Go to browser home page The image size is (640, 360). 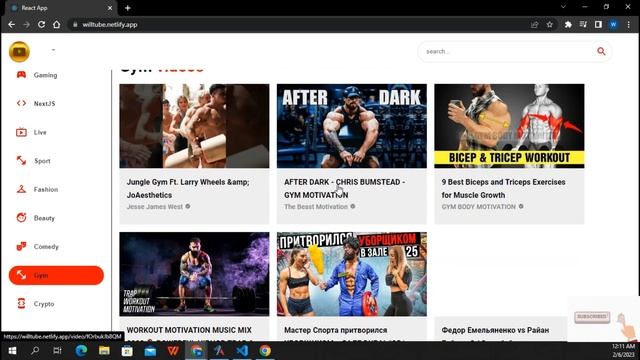click(x=56, y=24)
